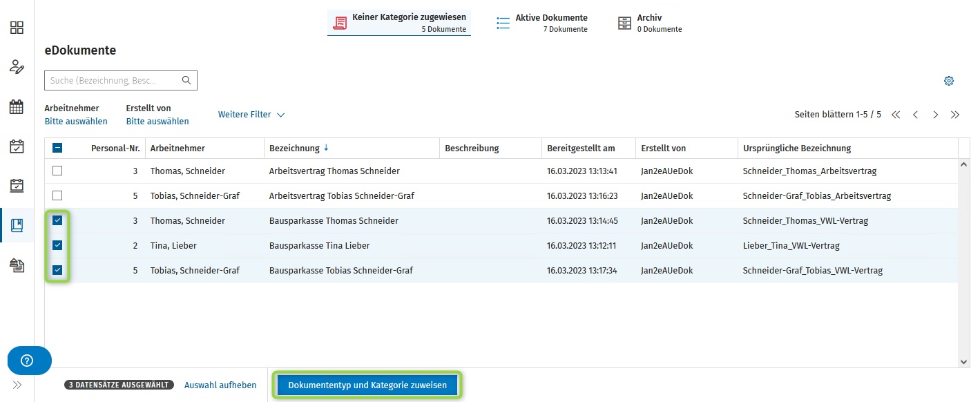Open the Arbeitnehmer 'Bitte auswählen' filter
The image size is (980, 402).
point(76,122)
